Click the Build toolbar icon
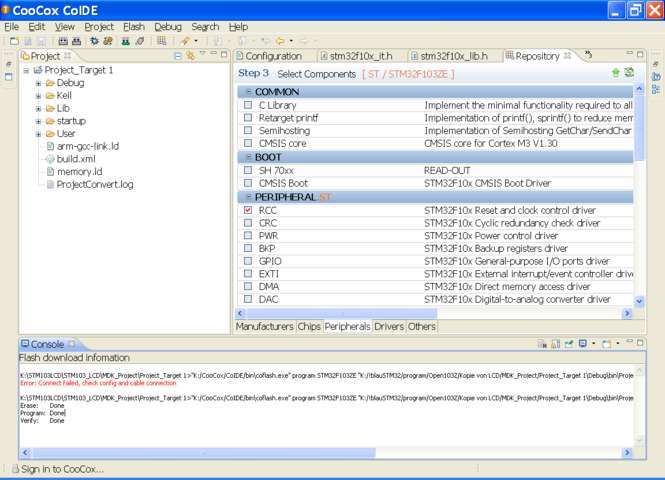 coord(63,41)
